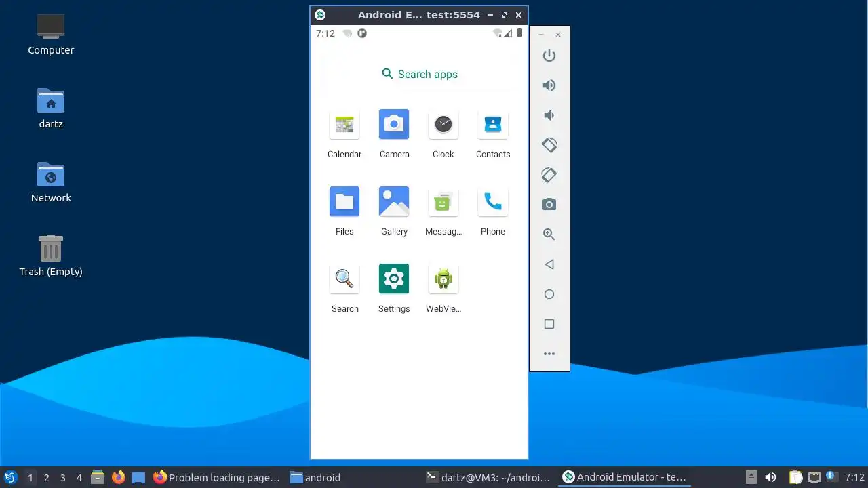The image size is (868, 488).
Task: Open the Network desktop icon
Action: 51,182
